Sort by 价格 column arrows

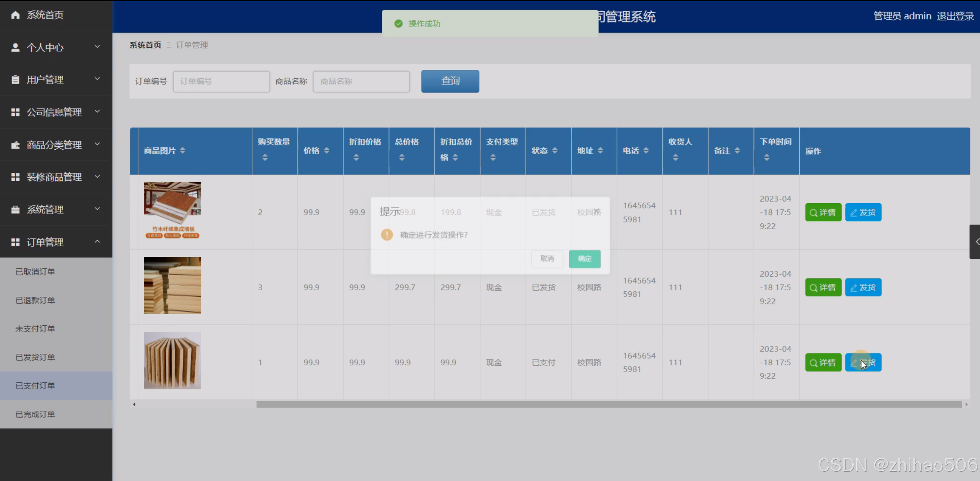327,151
